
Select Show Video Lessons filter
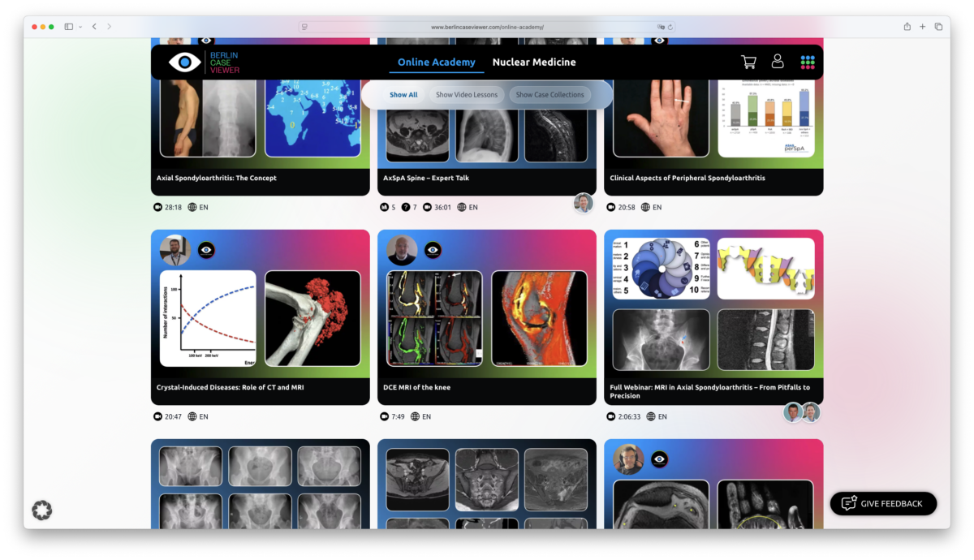467,95
